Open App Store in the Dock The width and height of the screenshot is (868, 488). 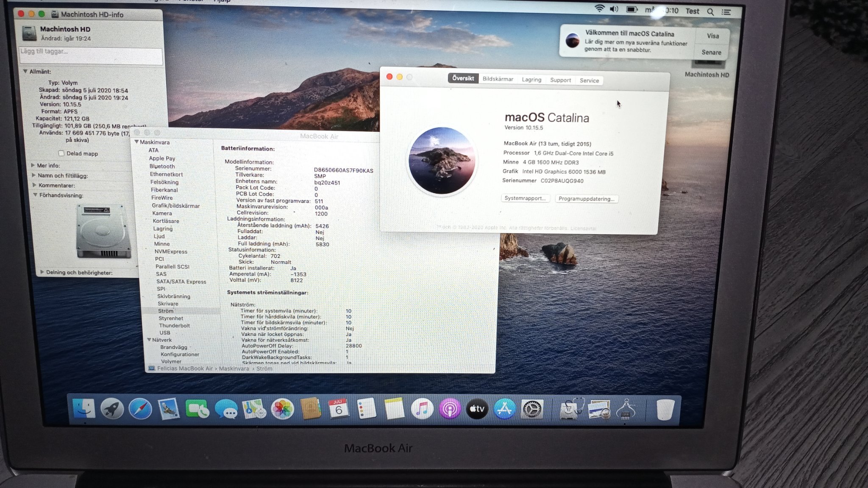[504, 409]
